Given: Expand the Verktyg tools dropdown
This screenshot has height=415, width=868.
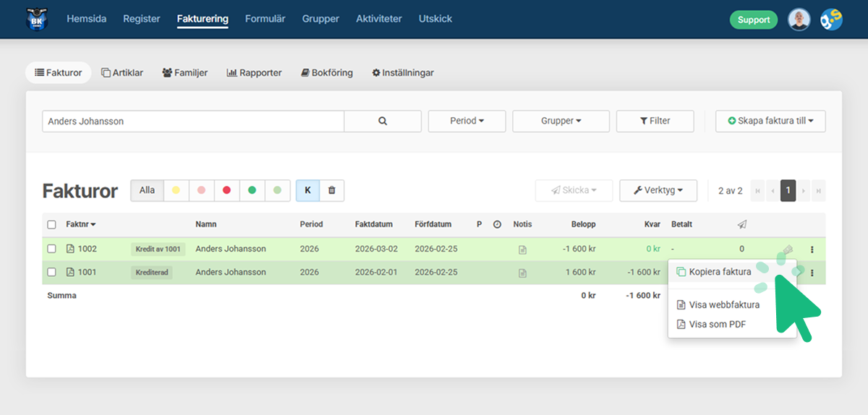Looking at the screenshot, I should [658, 191].
